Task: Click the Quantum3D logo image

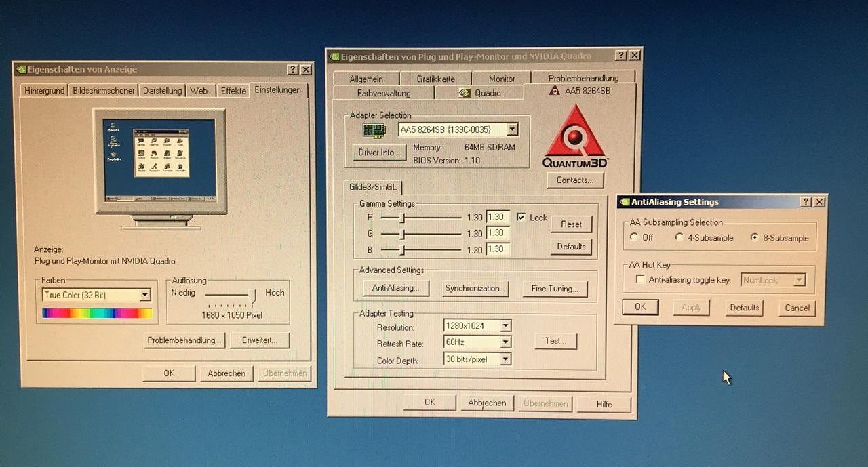Action: (575, 136)
